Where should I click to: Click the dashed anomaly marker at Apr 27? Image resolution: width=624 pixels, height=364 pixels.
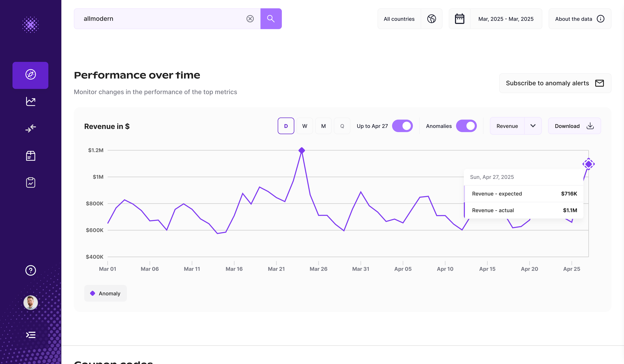point(588,164)
